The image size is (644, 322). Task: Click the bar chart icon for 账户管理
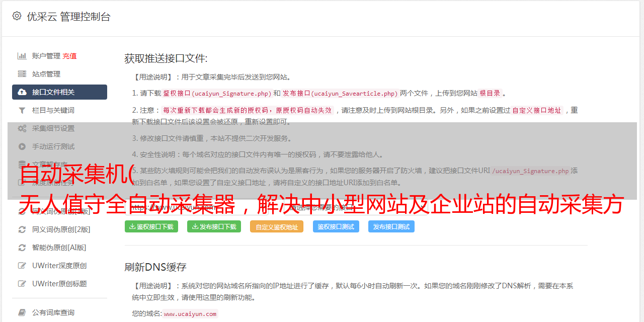tap(22, 56)
